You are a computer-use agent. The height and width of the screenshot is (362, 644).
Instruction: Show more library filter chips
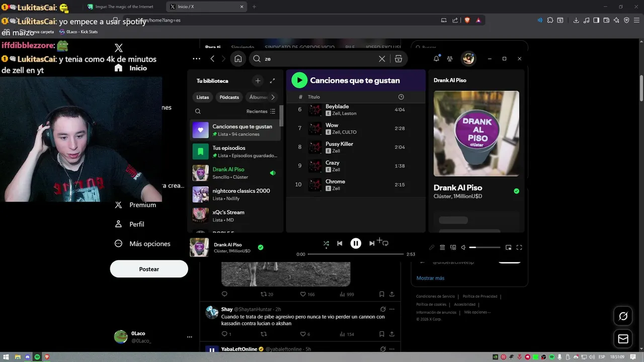[273, 97]
